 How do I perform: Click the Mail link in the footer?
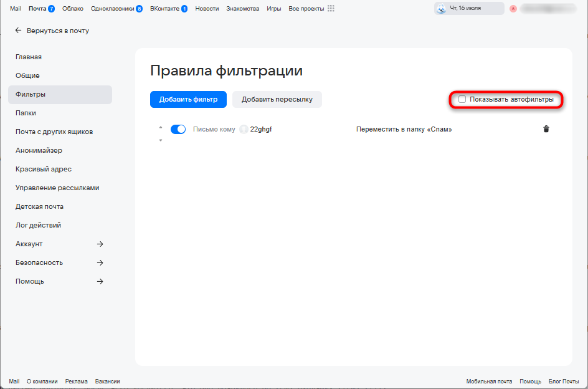click(14, 381)
